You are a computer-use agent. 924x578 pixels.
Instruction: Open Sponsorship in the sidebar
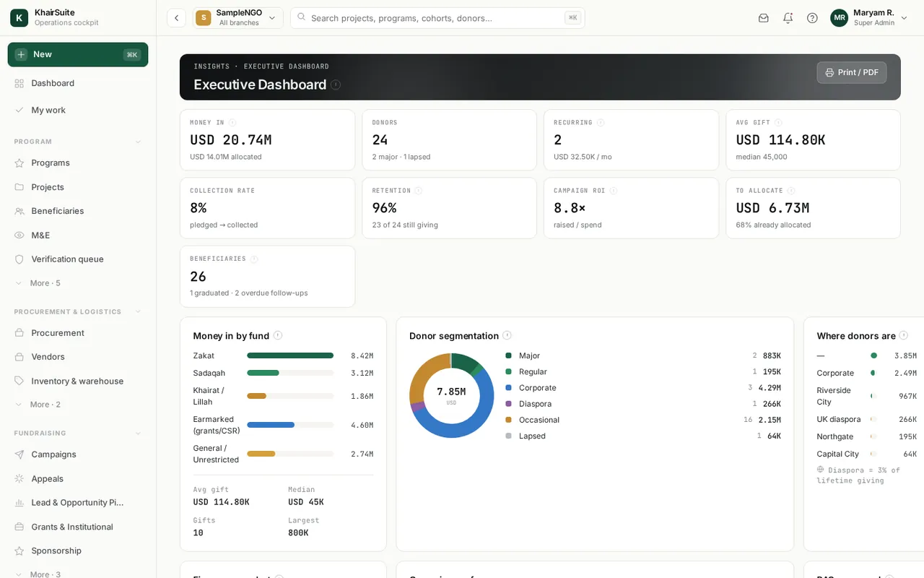[78, 551]
